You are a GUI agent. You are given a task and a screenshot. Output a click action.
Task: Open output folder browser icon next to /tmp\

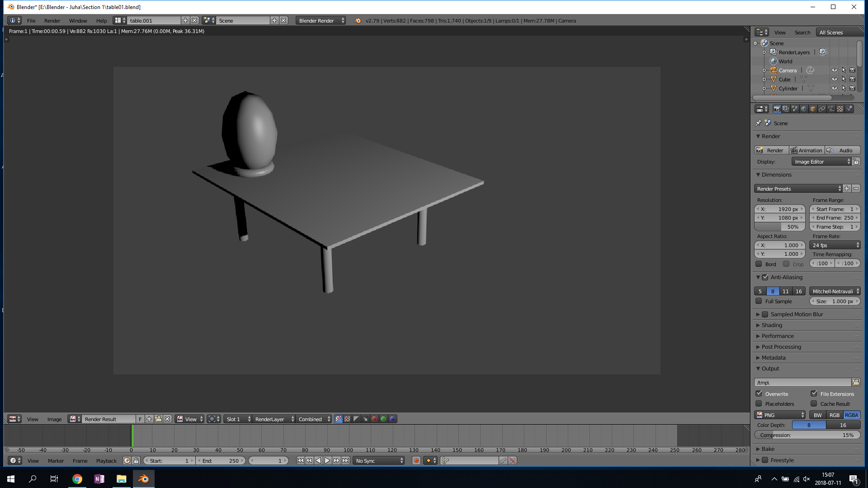click(856, 382)
